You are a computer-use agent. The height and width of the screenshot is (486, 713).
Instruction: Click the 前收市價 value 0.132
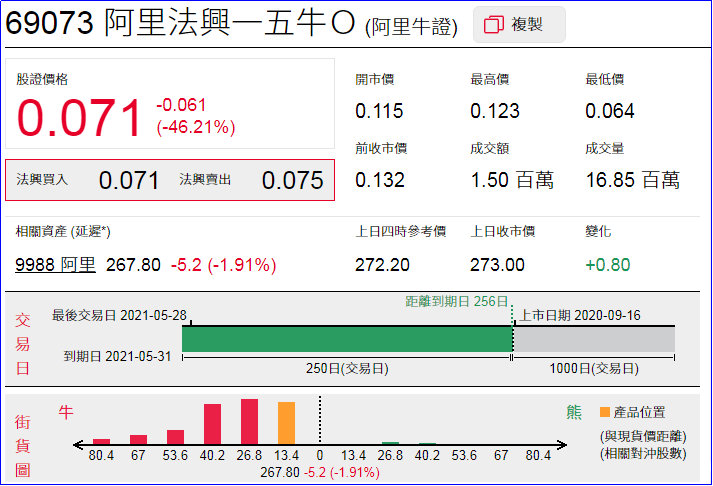[380, 180]
